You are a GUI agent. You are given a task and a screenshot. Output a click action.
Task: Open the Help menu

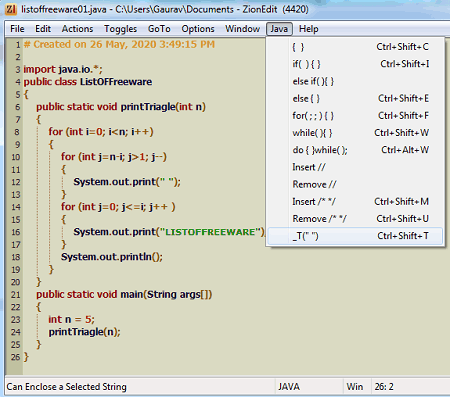coord(309,29)
